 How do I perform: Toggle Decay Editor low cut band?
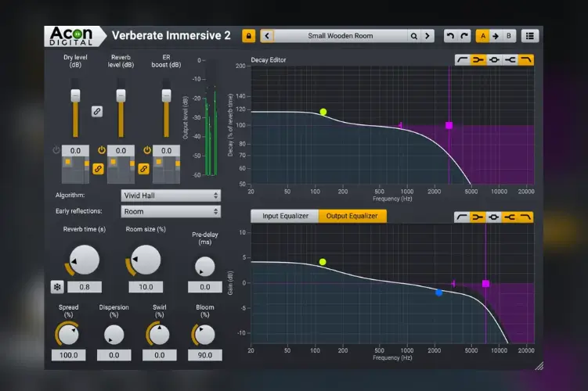pos(463,60)
